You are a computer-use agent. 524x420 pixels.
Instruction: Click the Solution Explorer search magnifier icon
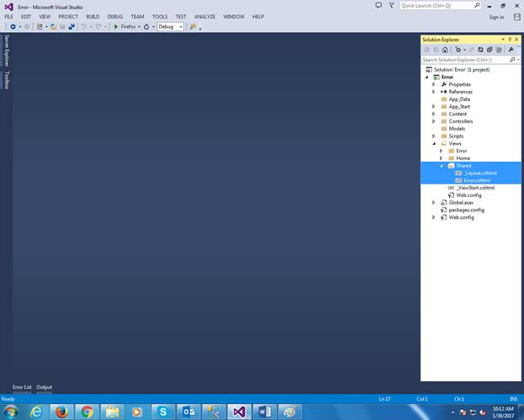pos(512,60)
